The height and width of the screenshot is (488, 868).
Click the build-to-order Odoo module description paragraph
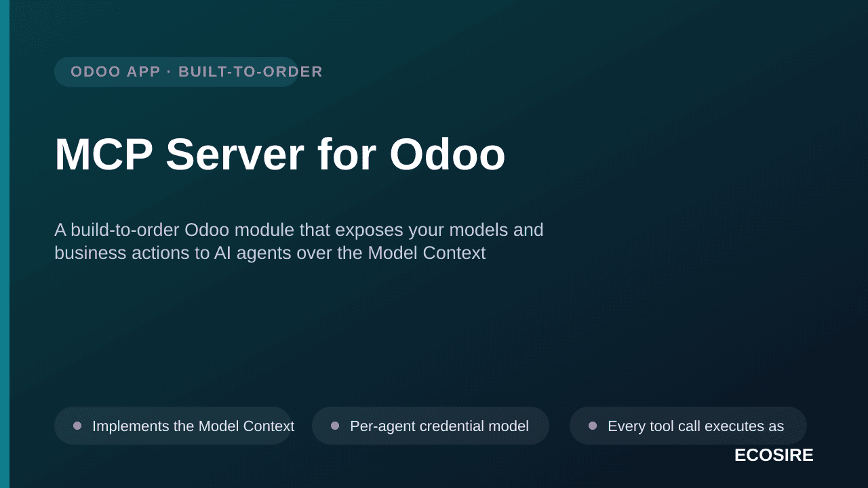pyautogui.click(x=299, y=241)
